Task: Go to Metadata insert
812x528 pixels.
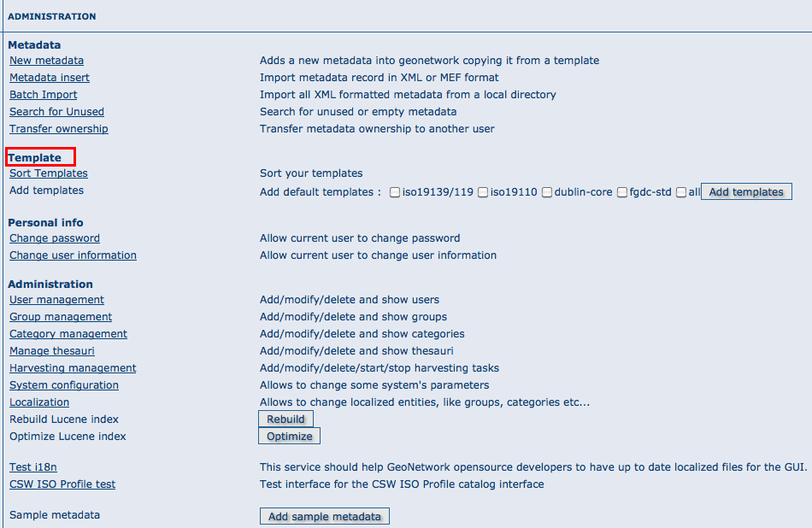Action: coord(50,78)
